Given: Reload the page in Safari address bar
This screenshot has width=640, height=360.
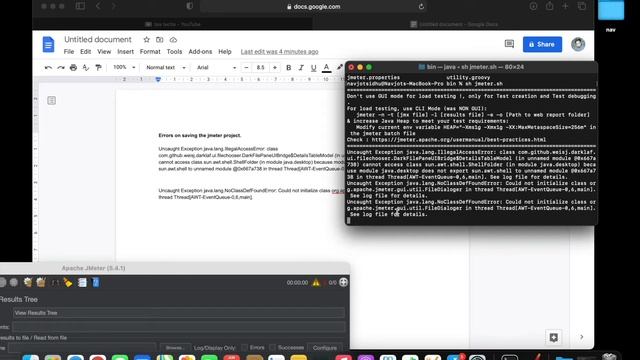Looking at the screenshot, I should click(421, 7).
